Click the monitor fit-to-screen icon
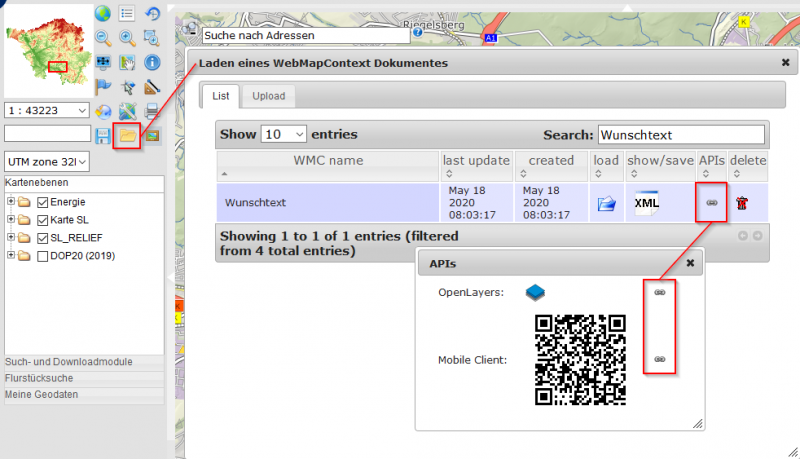The width and height of the screenshot is (800, 459). (103, 62)
